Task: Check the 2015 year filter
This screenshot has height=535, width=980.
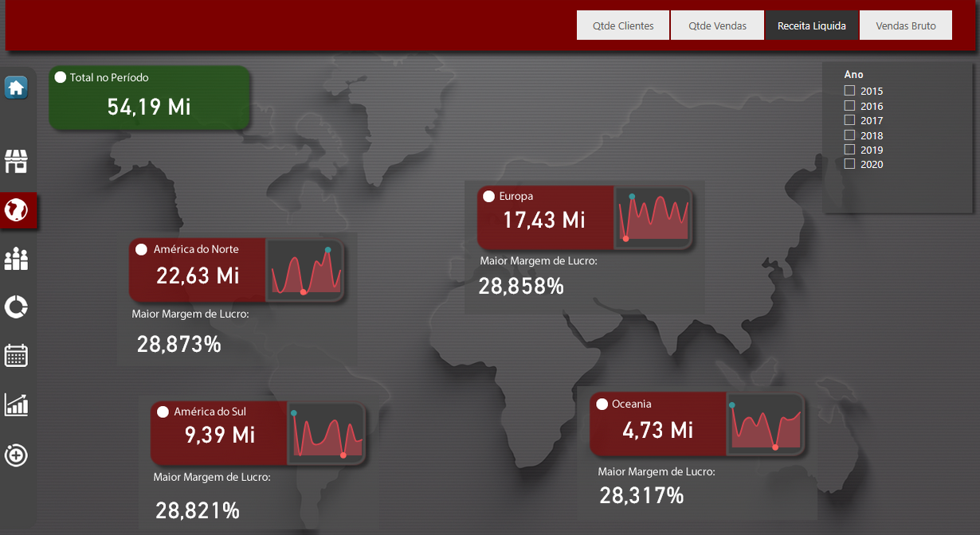Action: click(x=849, y=91)
